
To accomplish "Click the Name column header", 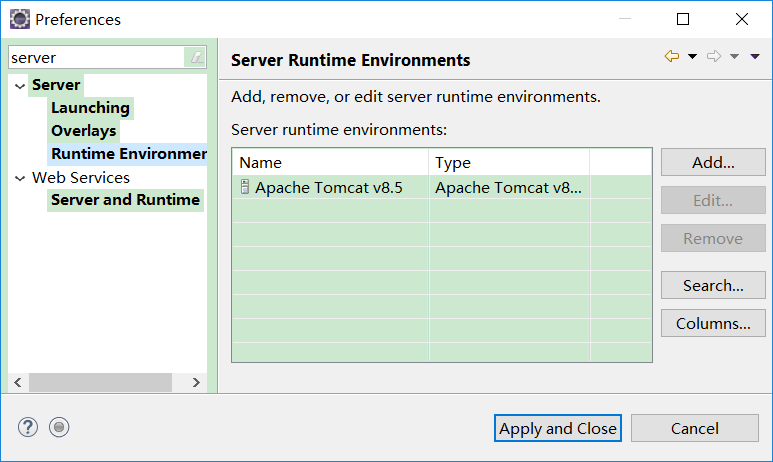I will click(330, 162).
